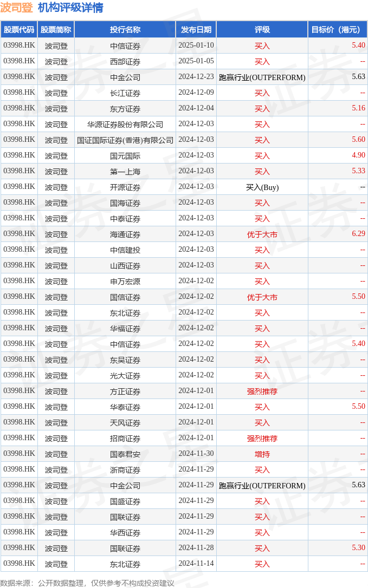Select the 长江证券 broker cell
The width and height of the screenshot is (368, 588).
125,93
